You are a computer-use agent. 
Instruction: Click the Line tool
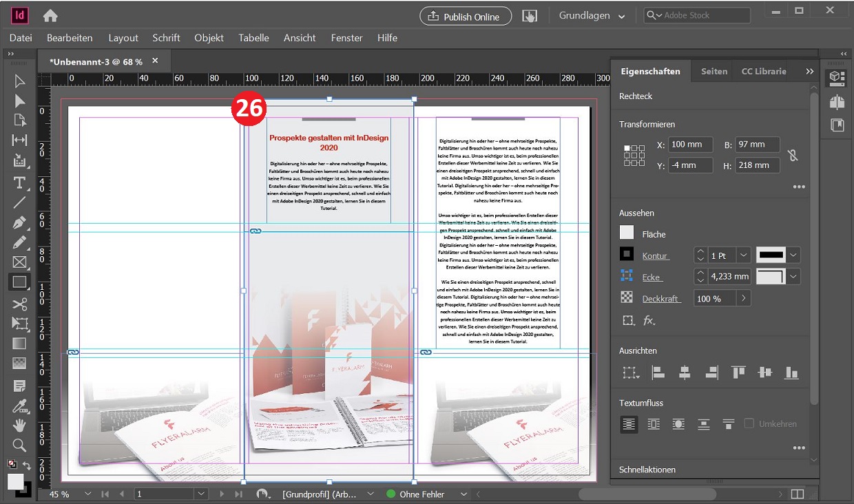(x=19, y=202)
